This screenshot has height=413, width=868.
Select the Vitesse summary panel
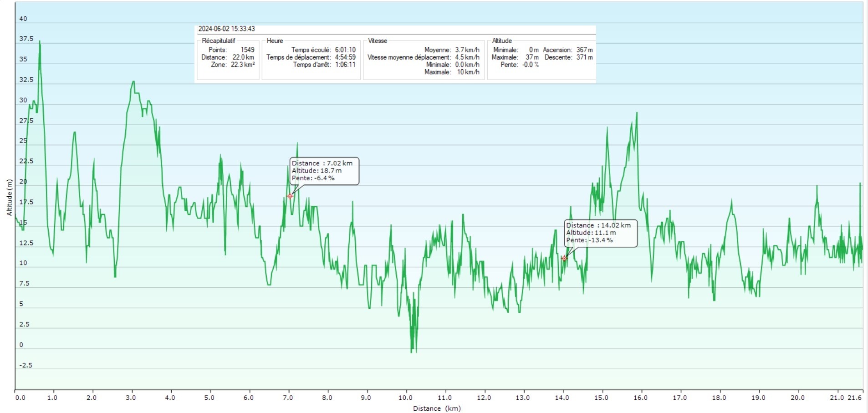(424, 58)
